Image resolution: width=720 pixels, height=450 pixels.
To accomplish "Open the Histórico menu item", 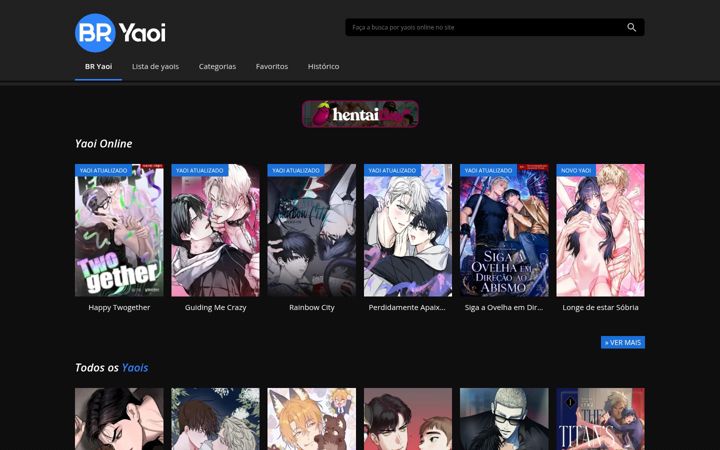I will [323, 67].
